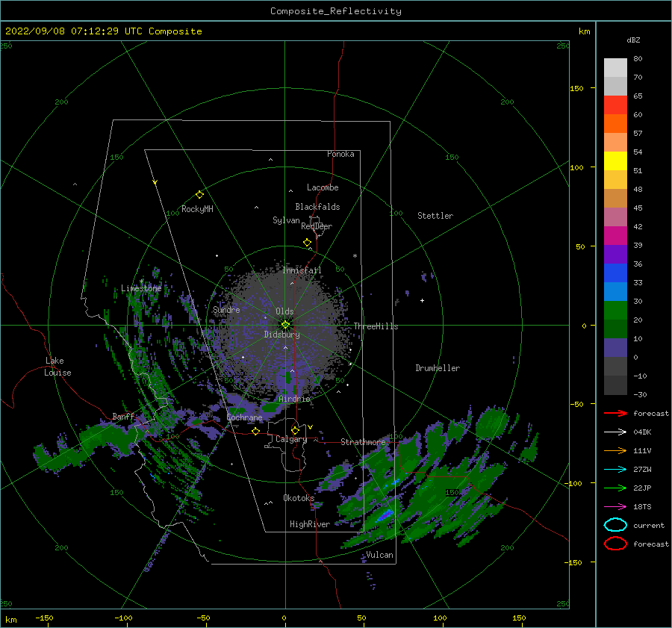This screenshot has width=672, height=628.
Task: Click the yellow diamond marker inside Calgary outline
Action: 295,430
